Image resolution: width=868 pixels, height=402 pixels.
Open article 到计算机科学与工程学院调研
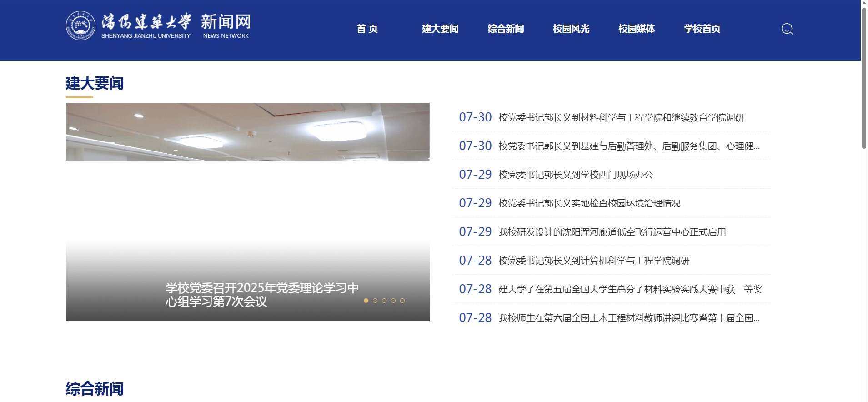pos(594,261)
